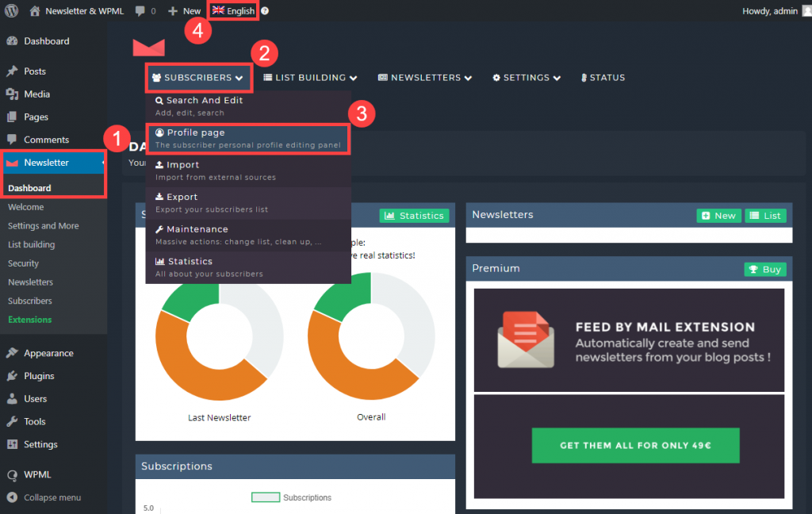Click the Tools wrench icon
The image size is (812, 514).
pos(13,421)
